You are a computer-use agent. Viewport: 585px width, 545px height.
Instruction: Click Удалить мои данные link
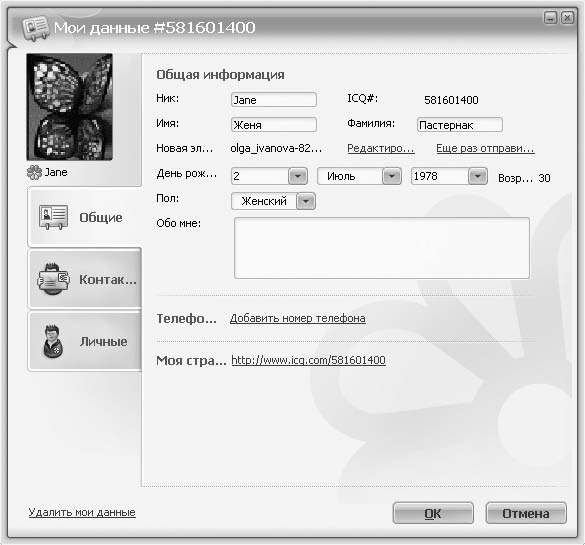82,512
